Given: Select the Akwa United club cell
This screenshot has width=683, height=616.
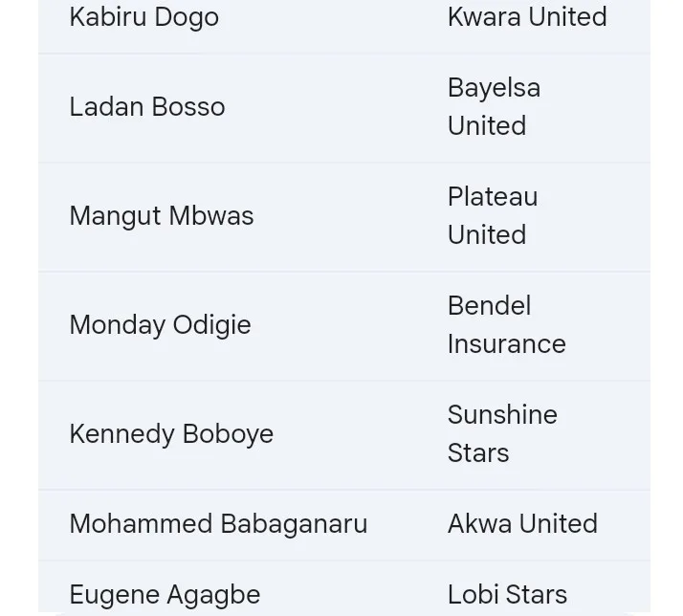Looking at the screenshot, I should tap(522, 524).
